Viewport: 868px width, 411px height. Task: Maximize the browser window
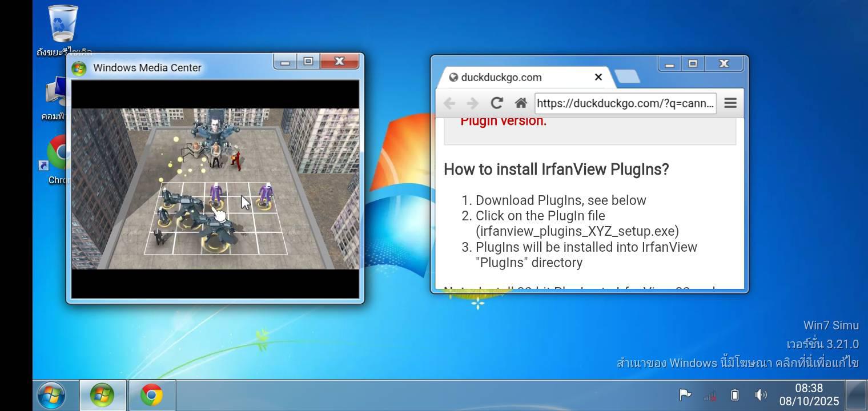tap(693, 64)
